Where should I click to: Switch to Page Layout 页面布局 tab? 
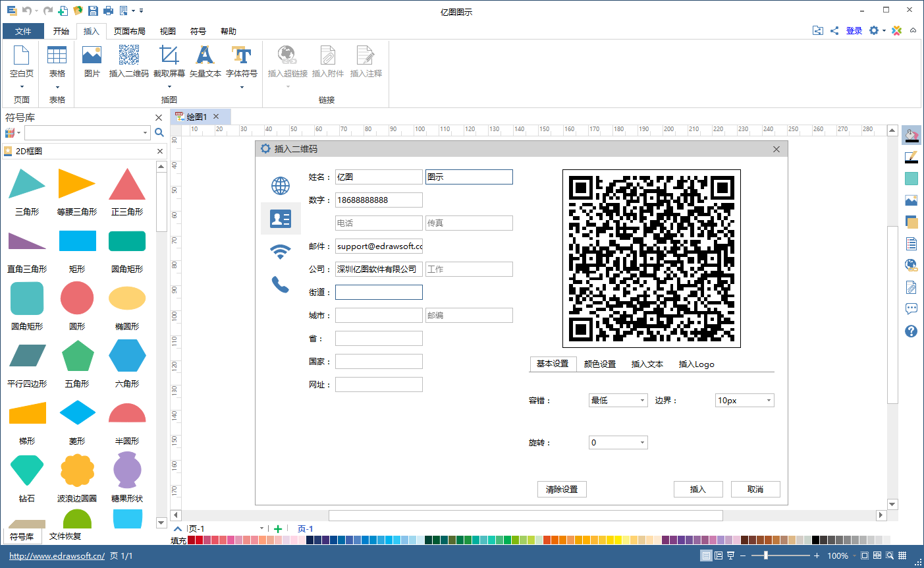coord(129,31)
